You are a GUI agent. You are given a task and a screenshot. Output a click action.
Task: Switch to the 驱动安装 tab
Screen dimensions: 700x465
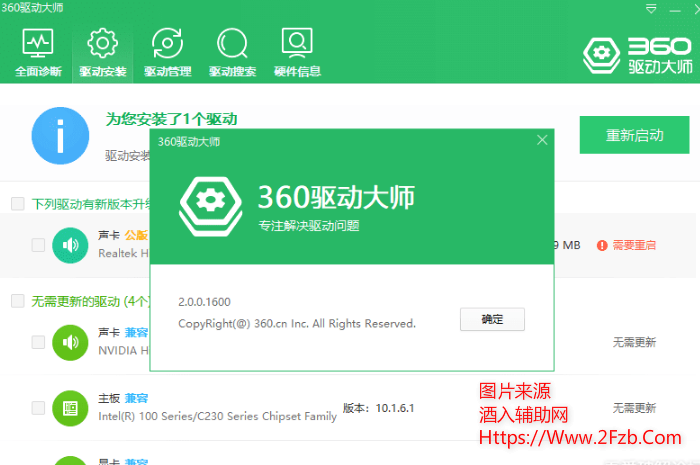point(103,53)
